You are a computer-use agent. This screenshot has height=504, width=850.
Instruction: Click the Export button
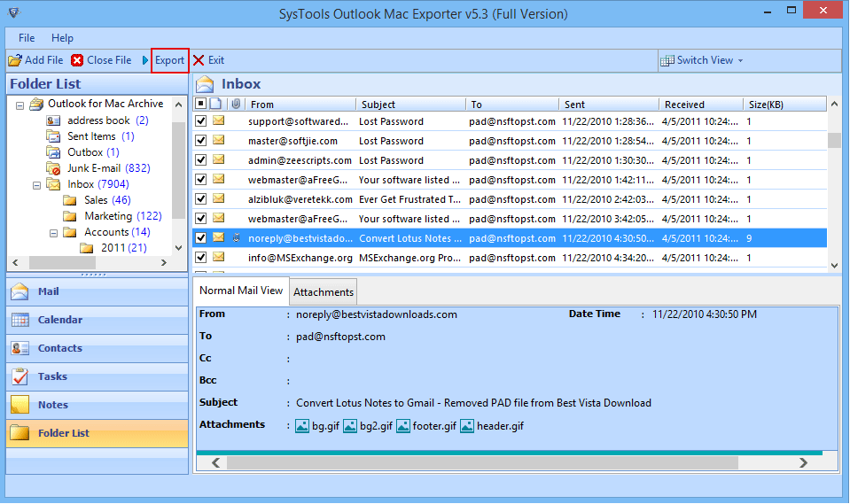coord(169,60)
